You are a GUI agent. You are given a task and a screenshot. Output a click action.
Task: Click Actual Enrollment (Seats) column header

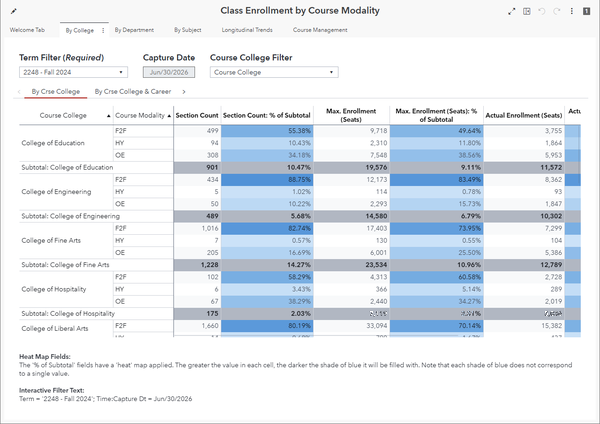[524, 116]
